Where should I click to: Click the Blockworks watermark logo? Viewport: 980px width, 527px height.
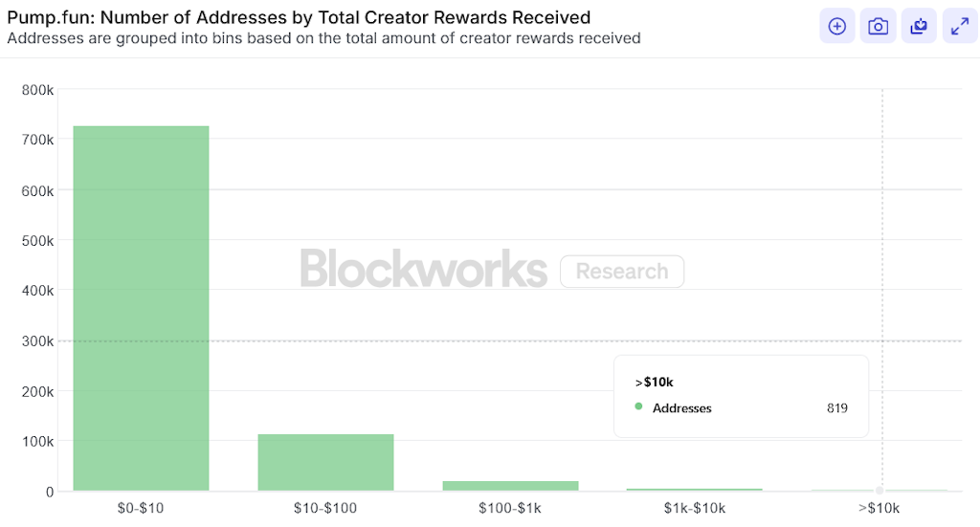pyautogui.click(x=423, y=269)
